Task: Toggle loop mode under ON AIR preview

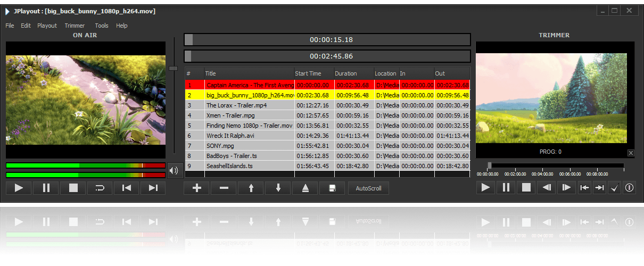Action: pos(100,188)
